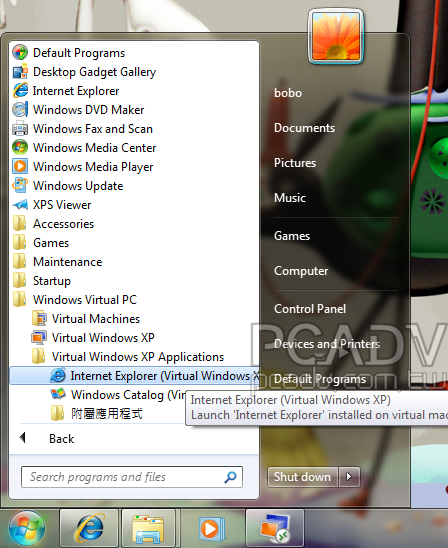Click the Shut down button
The height and width of the screenshot is (548, 448).
pyautogui.click(x=303, y=477)
